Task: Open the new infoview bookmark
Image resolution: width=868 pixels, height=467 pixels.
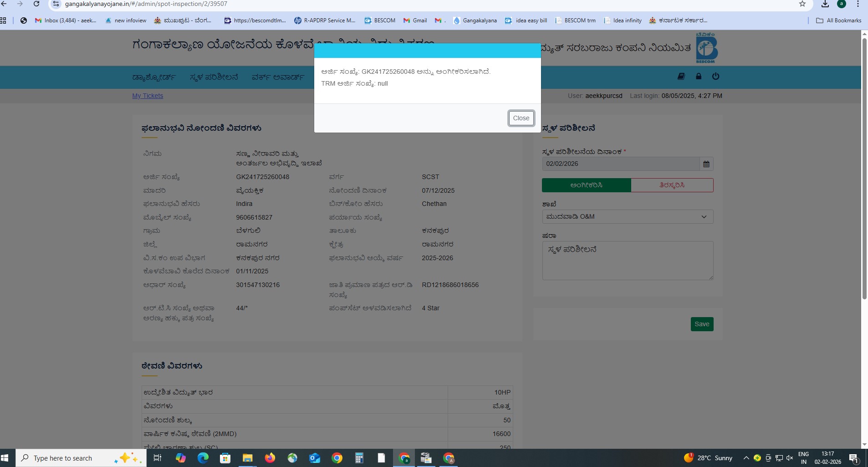Action: [x=126, y=21]
